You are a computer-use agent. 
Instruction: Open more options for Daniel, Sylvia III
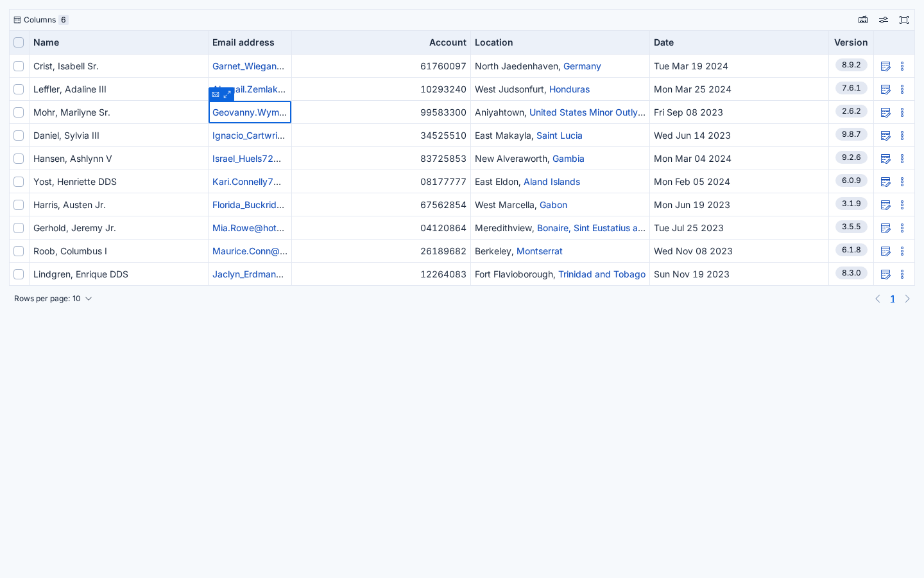(x=902, y=136)
